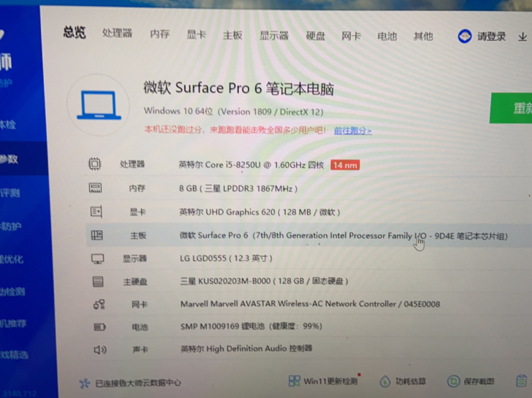Switch to the 网卡 tab
The image size is (532, 398).
(x=351, y=36)
